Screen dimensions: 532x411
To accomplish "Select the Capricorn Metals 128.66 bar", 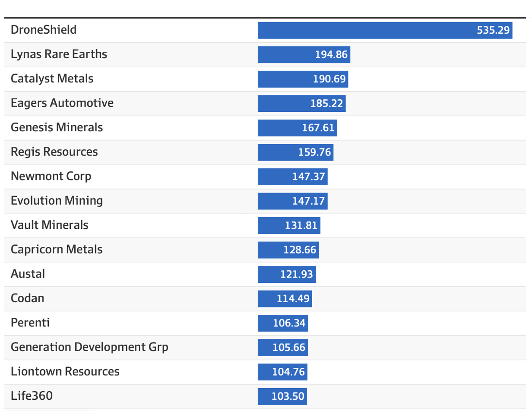I will point(288,250).
